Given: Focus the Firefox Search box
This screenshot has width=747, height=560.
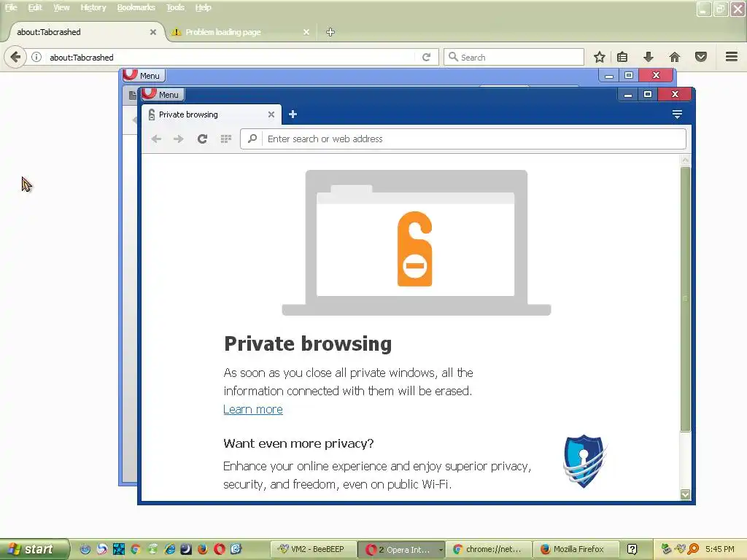Looking at the screenshot, I should (514, 57).
